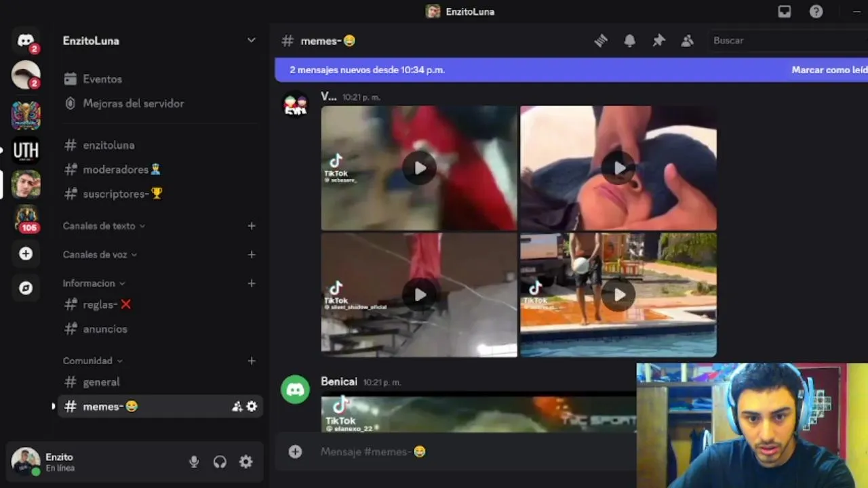Open the inbox icon in title bar
Screen dimensions: 868x488
tap(785, 12)
